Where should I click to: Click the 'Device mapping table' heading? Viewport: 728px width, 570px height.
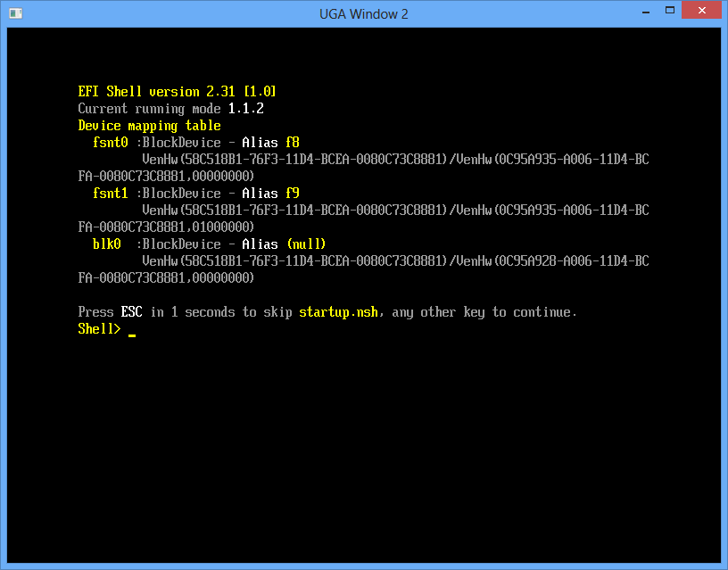[150, 126]
